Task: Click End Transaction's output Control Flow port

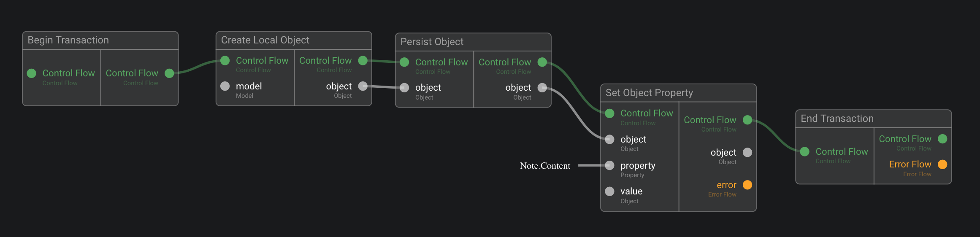Action: coord(942,139)
